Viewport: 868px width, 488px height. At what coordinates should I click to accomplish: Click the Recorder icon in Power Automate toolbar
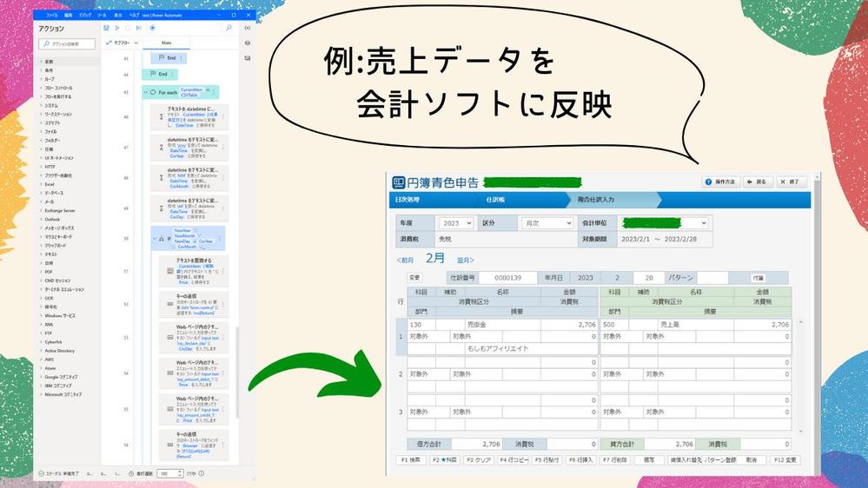[152, 28]
